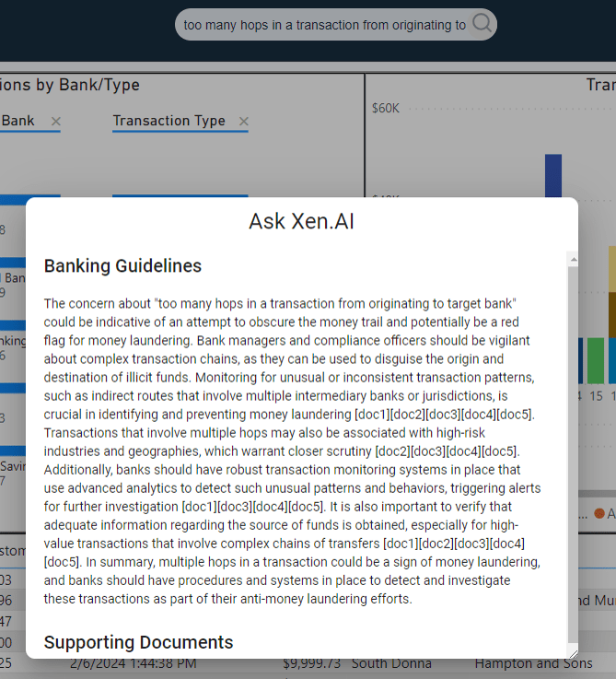Click the green bar above label 15
This screenshot has width=616, height=679.
point(595,361)
